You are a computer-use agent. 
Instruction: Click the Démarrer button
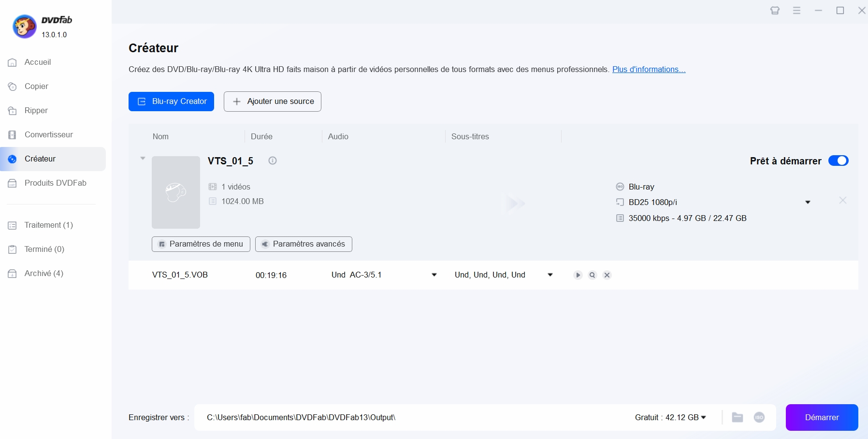822,418
